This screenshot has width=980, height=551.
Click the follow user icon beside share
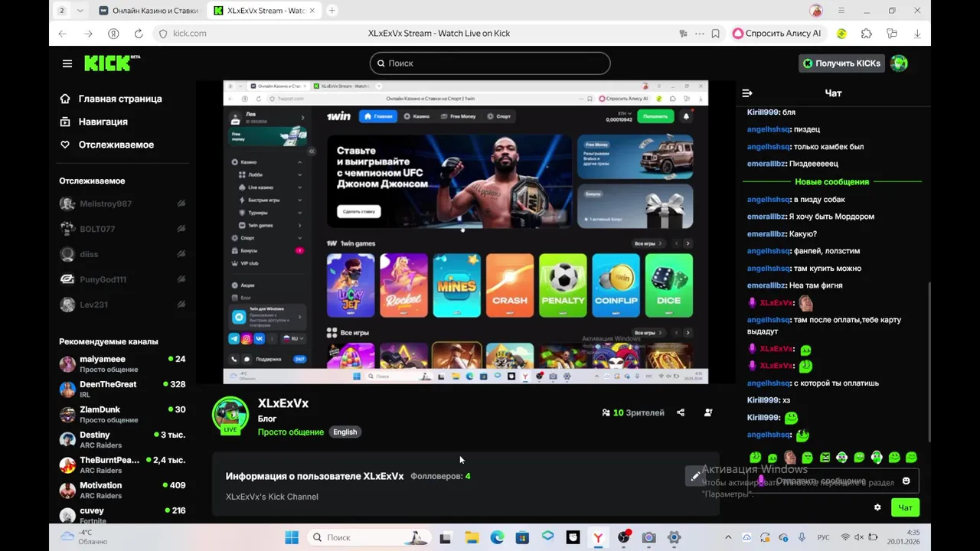[x=708, y=412]
